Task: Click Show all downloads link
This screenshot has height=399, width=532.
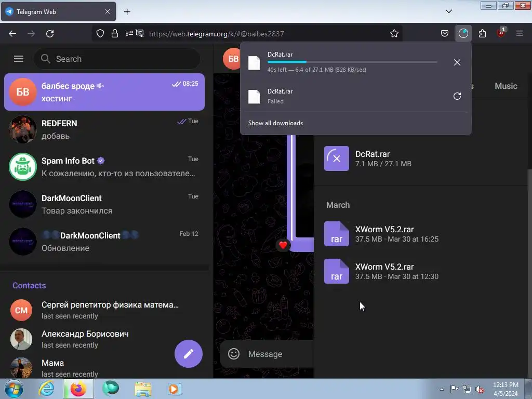Action: (x=275, y=123)
